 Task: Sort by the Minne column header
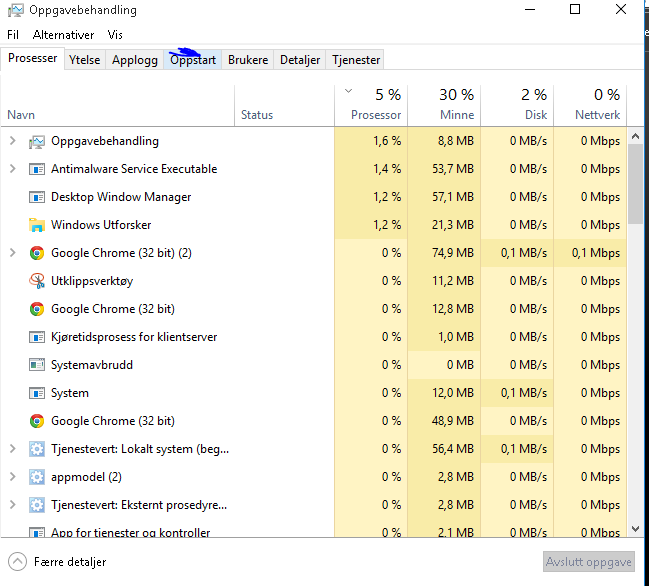444,106
